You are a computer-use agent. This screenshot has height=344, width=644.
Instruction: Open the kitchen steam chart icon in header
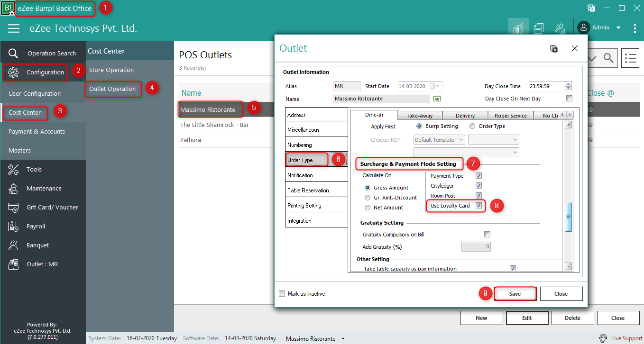point(560,28)
